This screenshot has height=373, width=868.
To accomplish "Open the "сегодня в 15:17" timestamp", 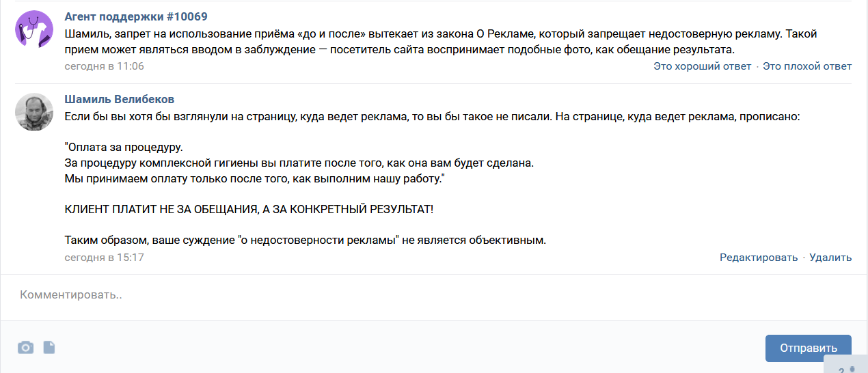I will click(x=105, y=258).
